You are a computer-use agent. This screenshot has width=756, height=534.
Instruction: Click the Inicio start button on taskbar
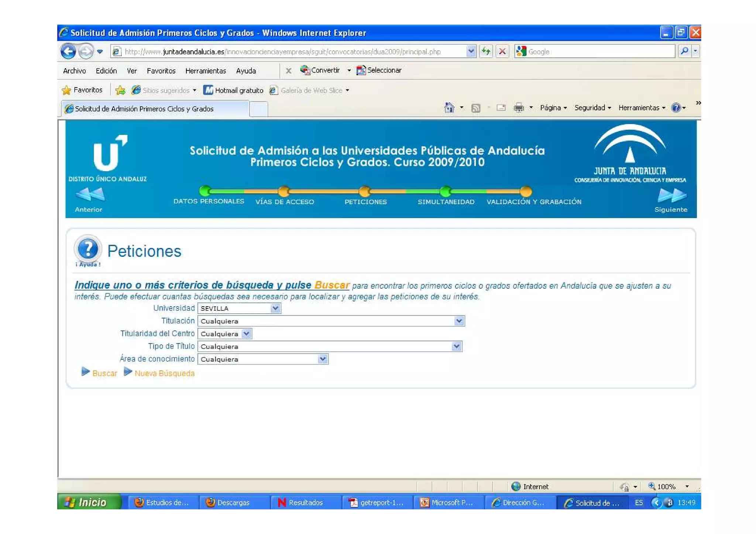point(89,502)
